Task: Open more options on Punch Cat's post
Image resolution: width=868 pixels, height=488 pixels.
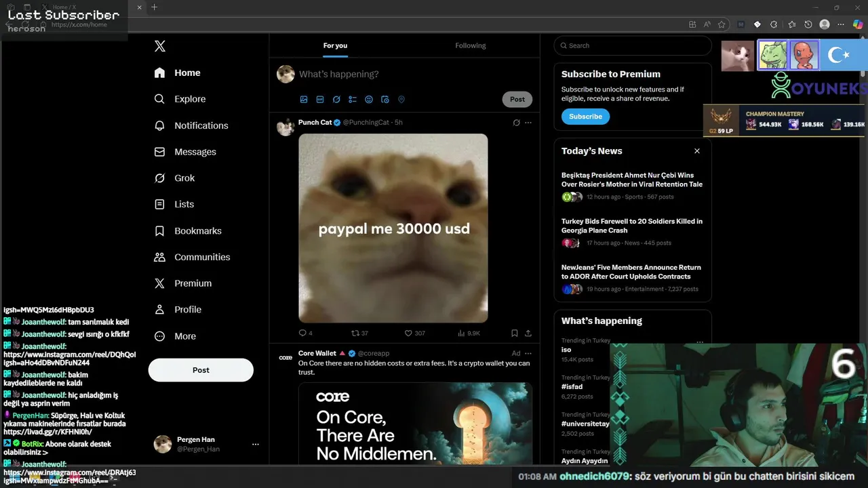Action: [x=528, y=123]
